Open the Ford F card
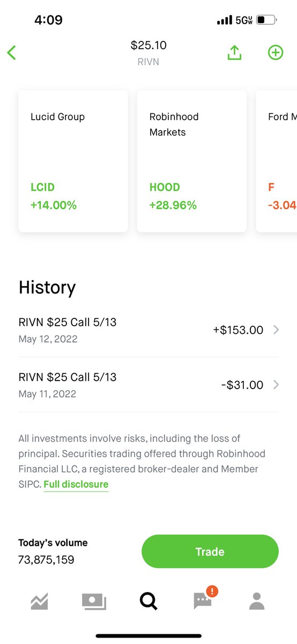The width and height of the screenshot is (297, 644). pos(277,161)
